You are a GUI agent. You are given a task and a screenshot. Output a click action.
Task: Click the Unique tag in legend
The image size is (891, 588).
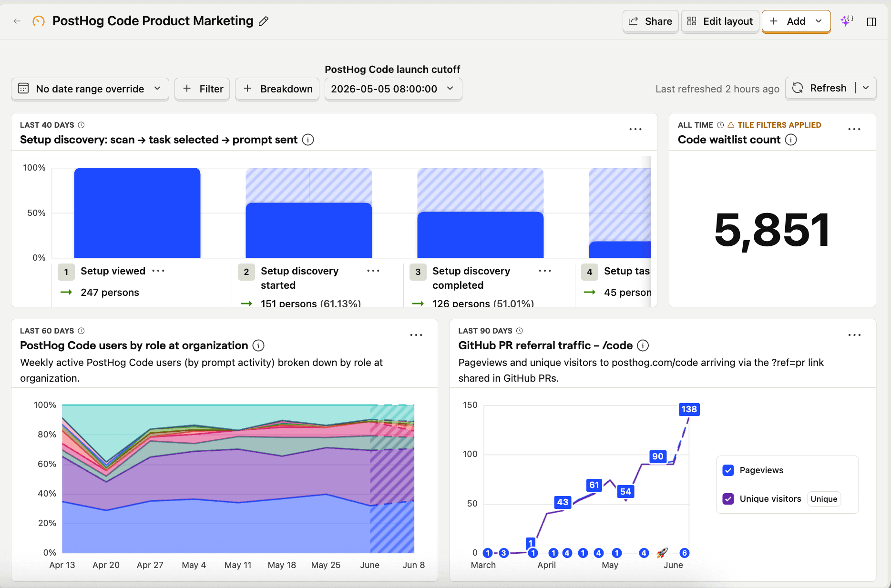824,499
